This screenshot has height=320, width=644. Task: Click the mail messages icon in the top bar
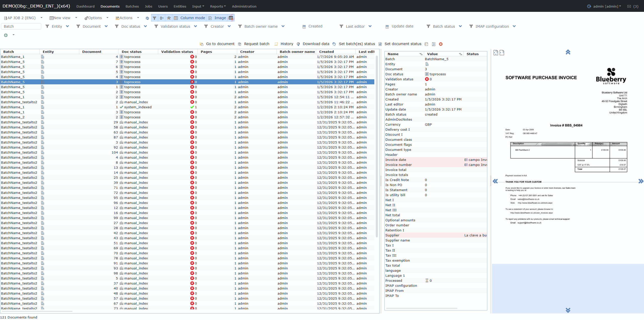629,6
